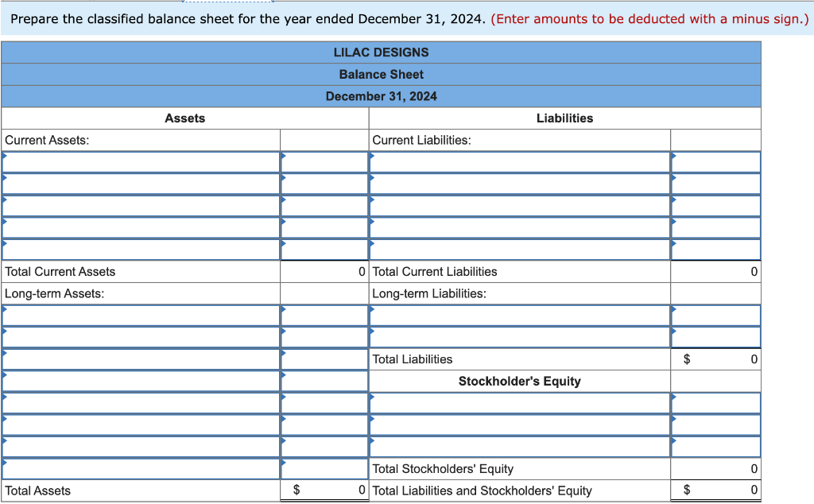Viewport: 814px width, 504px height.
Task: Click the 'Total Liabilities' label
Action: point(413,359)
